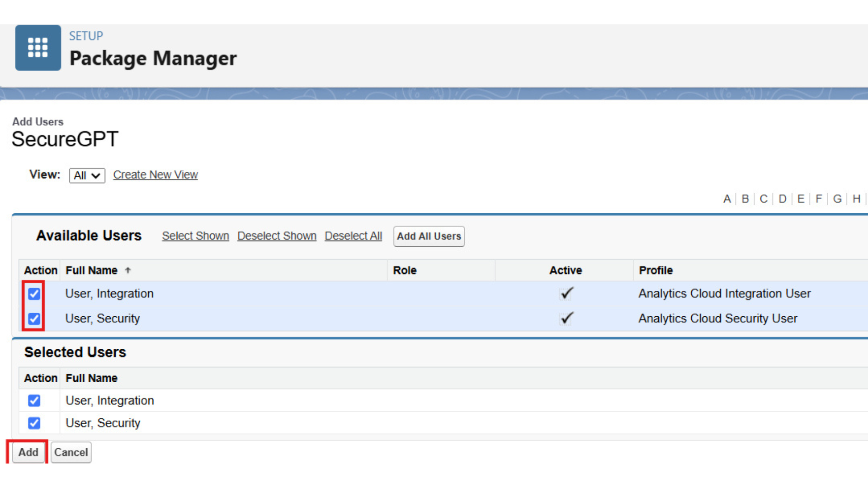Viewport: 868px width, 488px height.
Task: Sort by the Profile column header
Action: click(656, 270)
